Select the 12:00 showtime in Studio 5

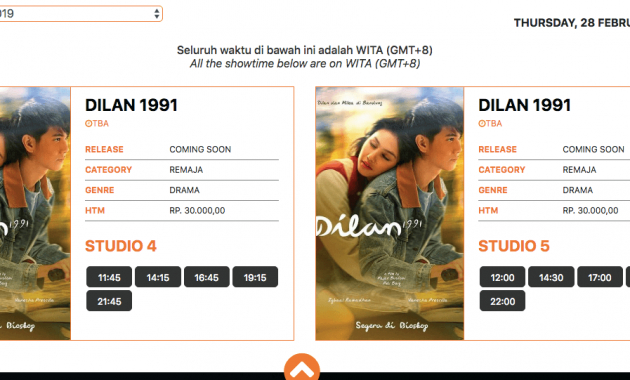[502, 277]
